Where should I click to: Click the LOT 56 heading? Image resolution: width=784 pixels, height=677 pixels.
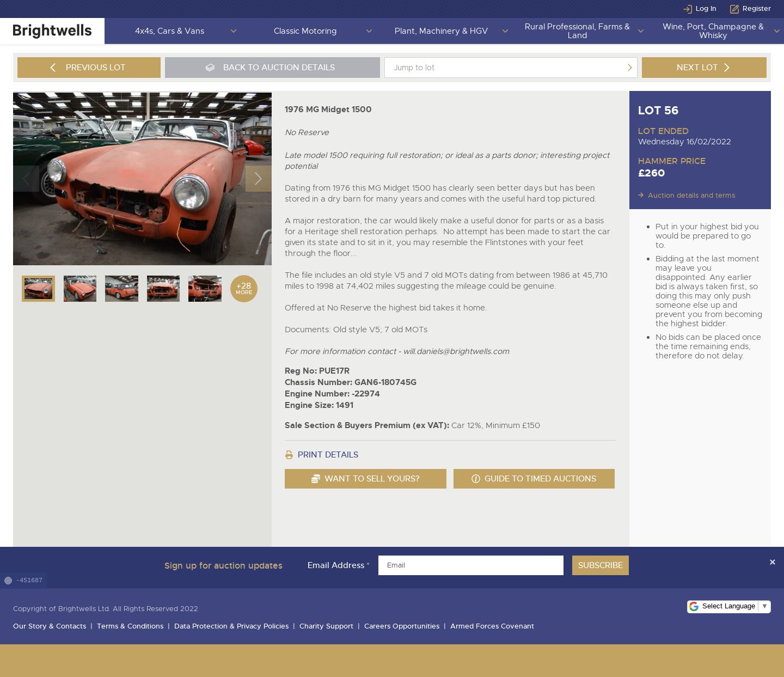[658, 111]
